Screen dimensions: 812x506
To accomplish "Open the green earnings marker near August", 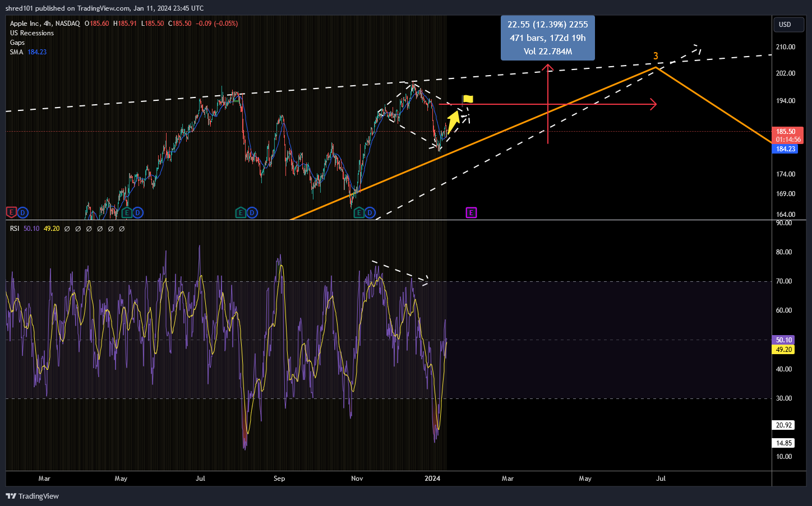I will pos(241,212).
